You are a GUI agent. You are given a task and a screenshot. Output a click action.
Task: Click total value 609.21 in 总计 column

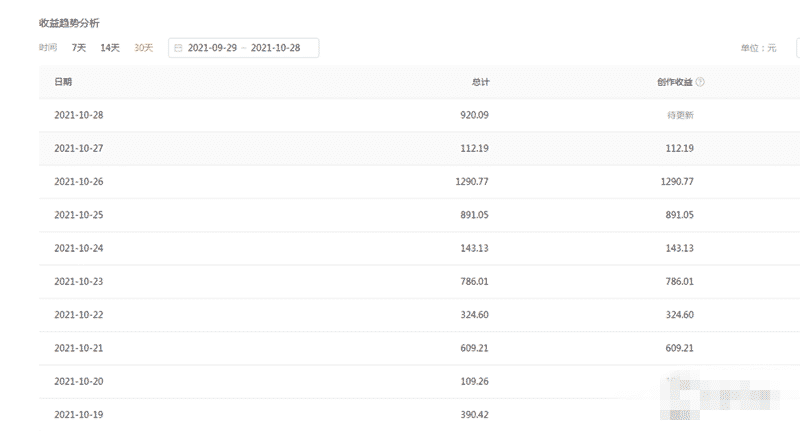pos(474,348)
